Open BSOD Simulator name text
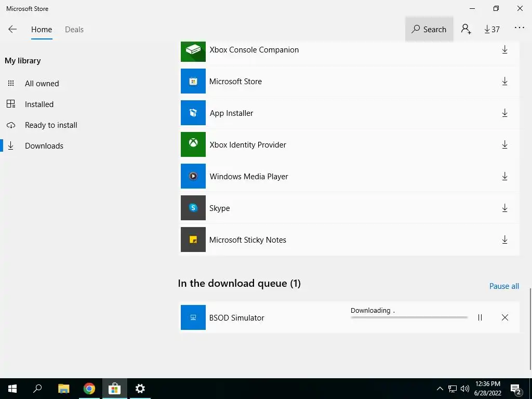Viewport: 532px width, 399px height. click(236, 318)
